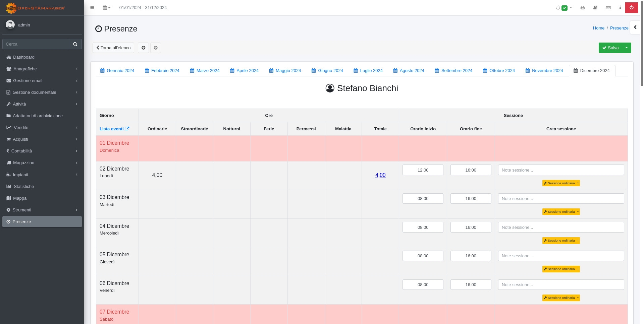Viewport: 644px width, 324px height.
Task: Open Sessione ordinaria dropdown for 06 Dicembre
Action: tap(578, 298)
